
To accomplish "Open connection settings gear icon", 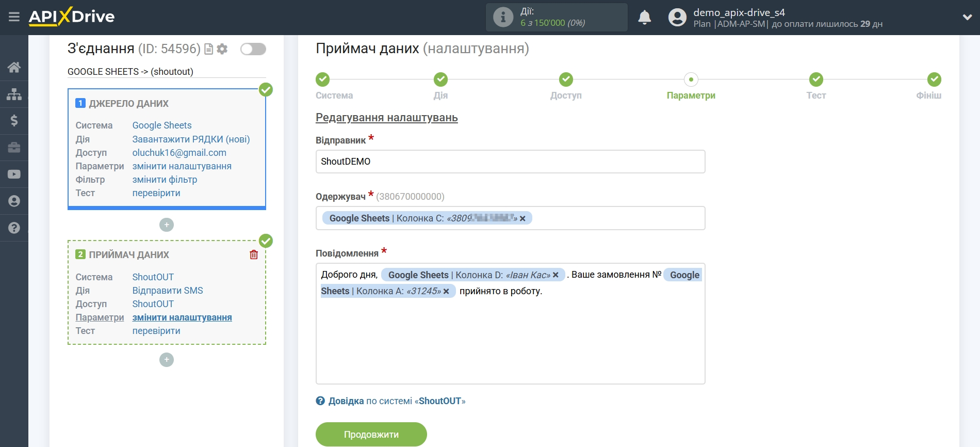I will click(222, 49).
